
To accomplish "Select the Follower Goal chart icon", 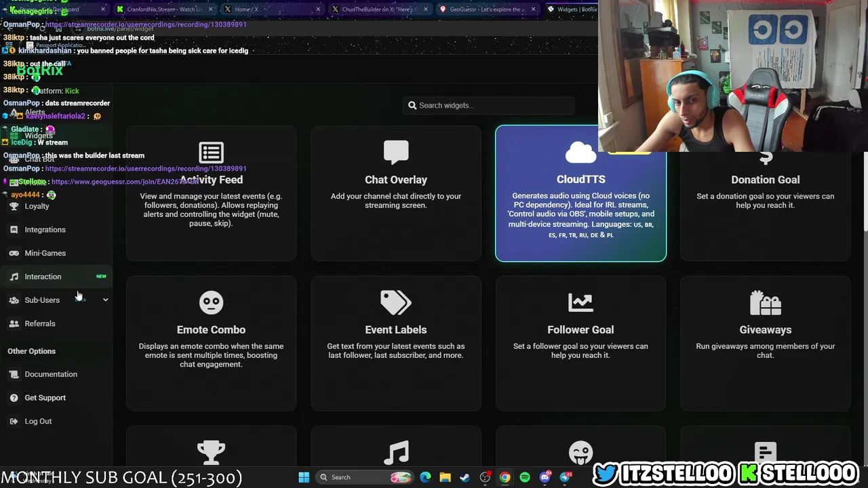I will tap(580, 303).
